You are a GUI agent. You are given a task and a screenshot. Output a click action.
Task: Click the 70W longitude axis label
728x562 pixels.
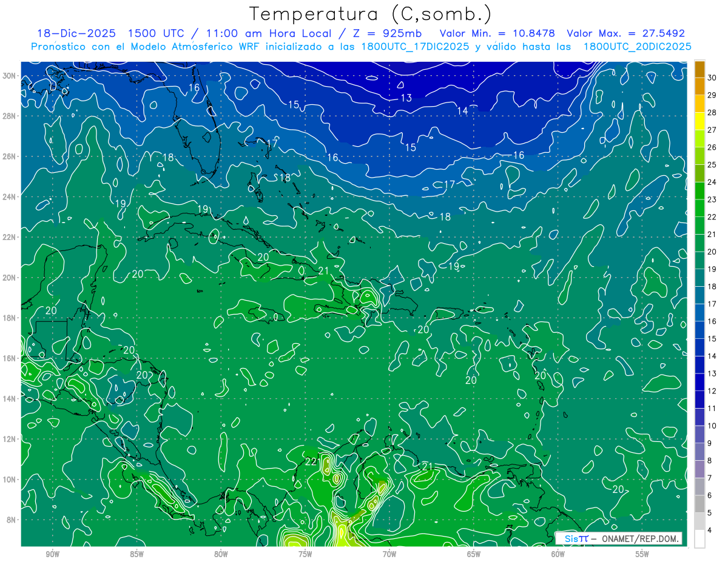[x=389, y=554]
